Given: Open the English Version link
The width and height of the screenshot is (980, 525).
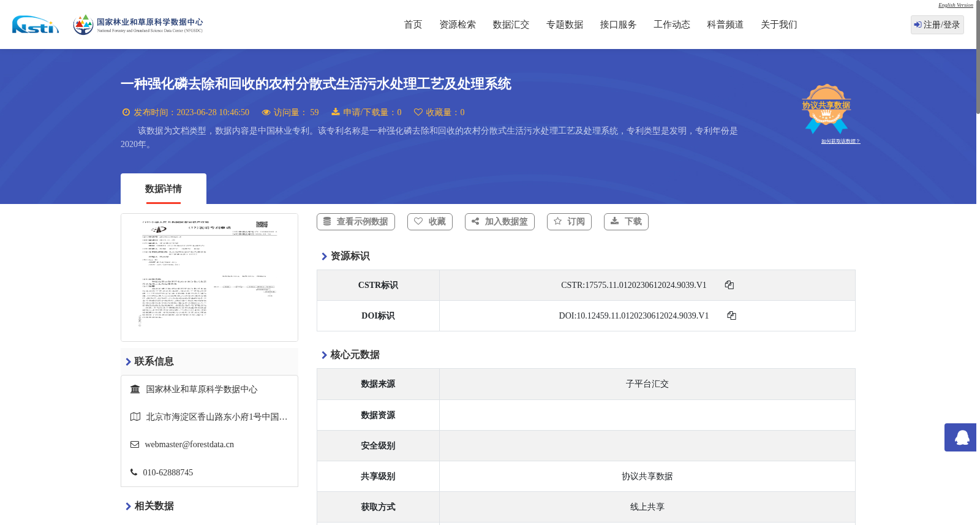Looking at the screenshot, I should pos(956,5).
